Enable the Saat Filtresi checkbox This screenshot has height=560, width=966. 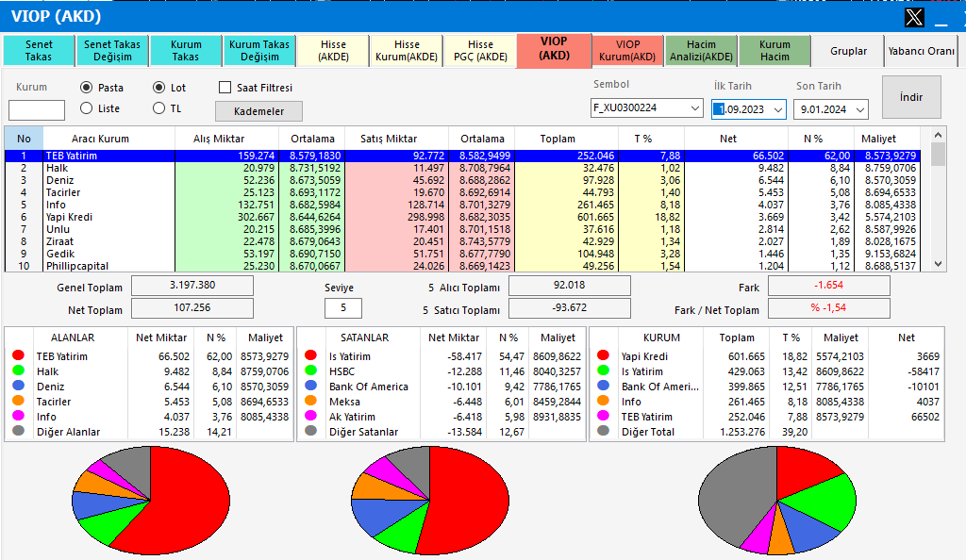coord(225,88)
